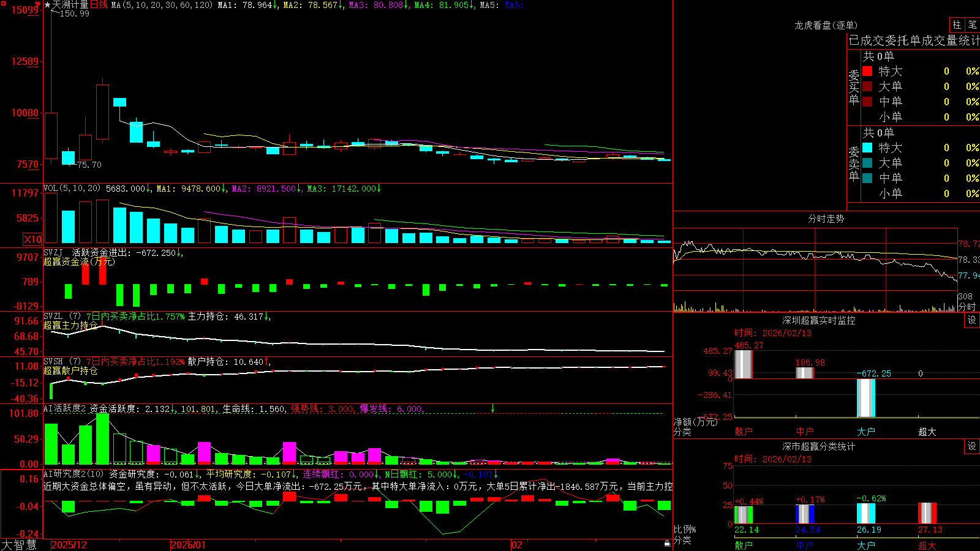Screen dimensions: 980x551
Task: Click MA2: 78.567 value
Action: point(312,5)
